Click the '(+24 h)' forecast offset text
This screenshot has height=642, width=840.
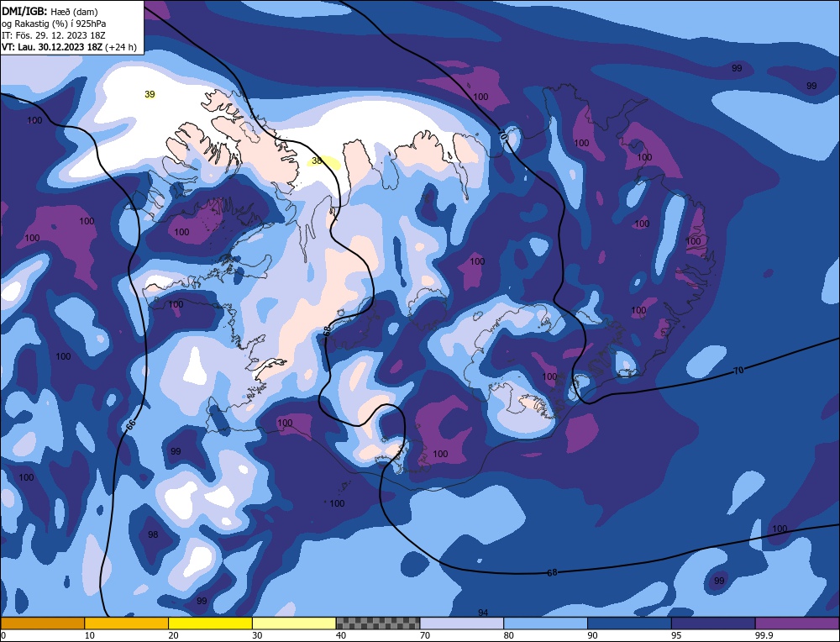pos(121,47)
